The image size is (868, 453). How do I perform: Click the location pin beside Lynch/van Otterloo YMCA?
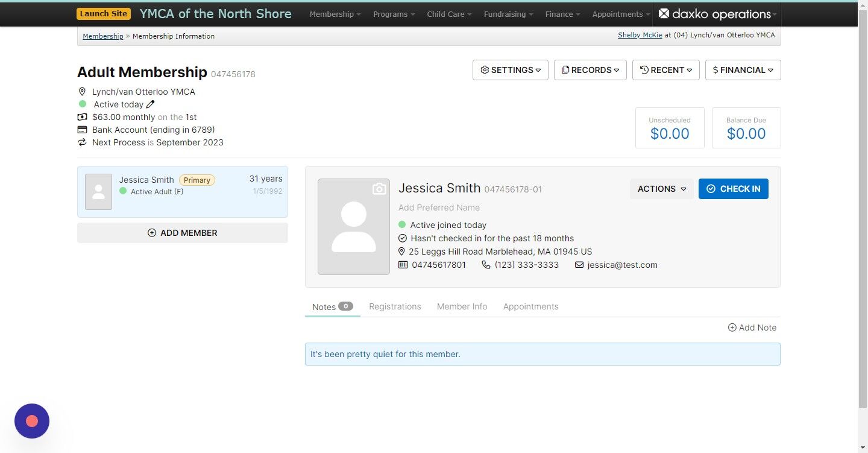coord(83,92)
